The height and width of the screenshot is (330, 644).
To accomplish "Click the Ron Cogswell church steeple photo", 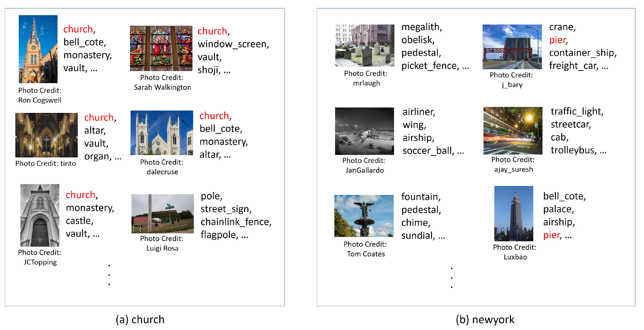I will point(38,49).
